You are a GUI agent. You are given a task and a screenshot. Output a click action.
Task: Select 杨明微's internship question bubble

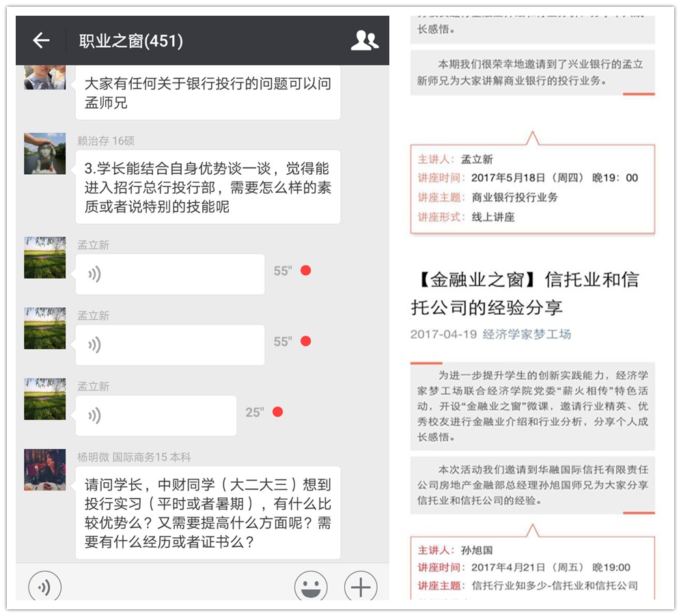click(208, 513)
